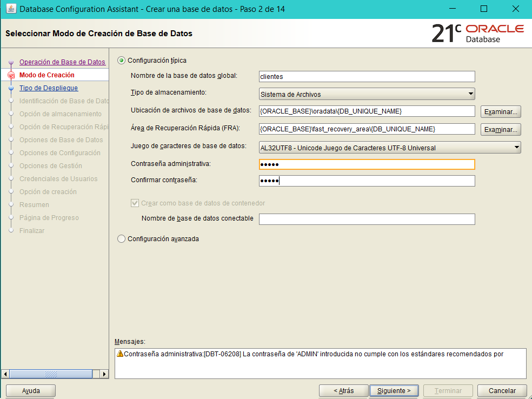
Task: Click the Tipo de Despliegue step bullet
Action: pos(11,88)
